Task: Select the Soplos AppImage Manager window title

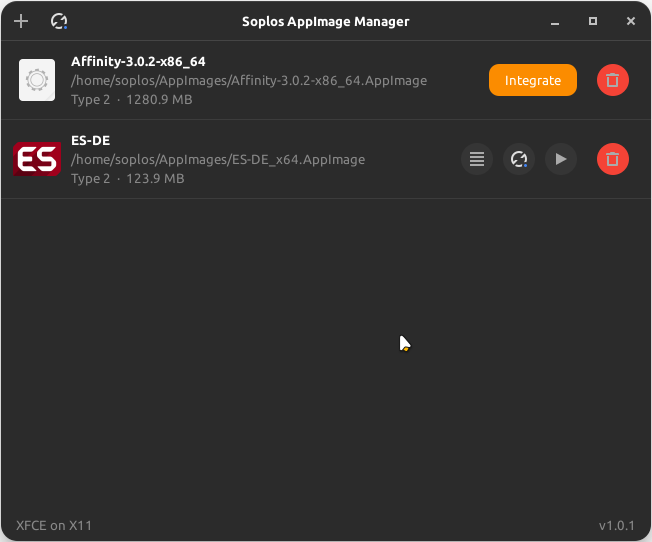Action: point(326,22)
